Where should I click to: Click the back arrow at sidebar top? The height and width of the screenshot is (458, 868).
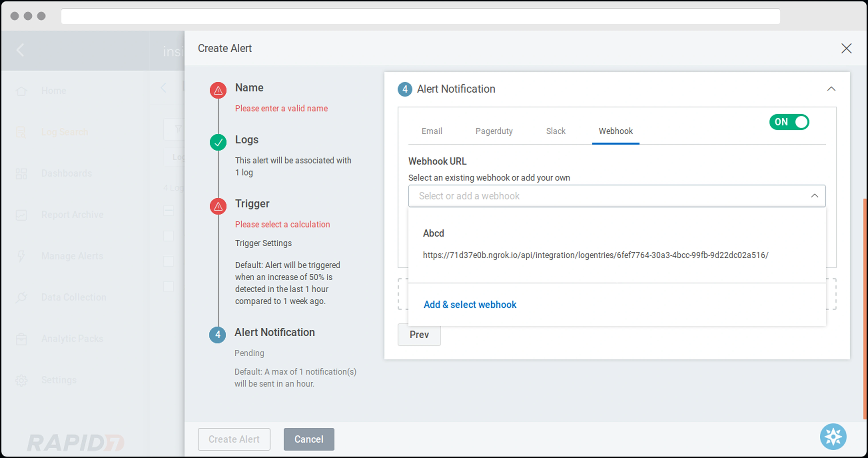[20, 50]
